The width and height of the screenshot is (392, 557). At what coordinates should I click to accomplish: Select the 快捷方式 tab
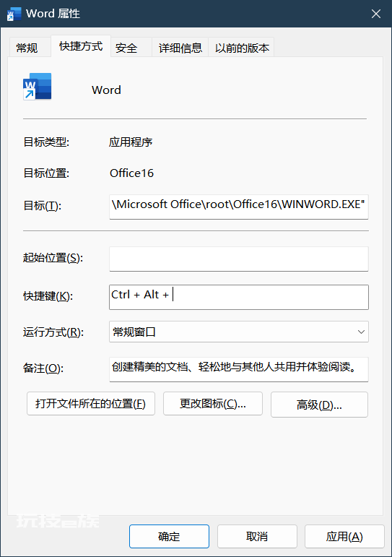[81, 46]
